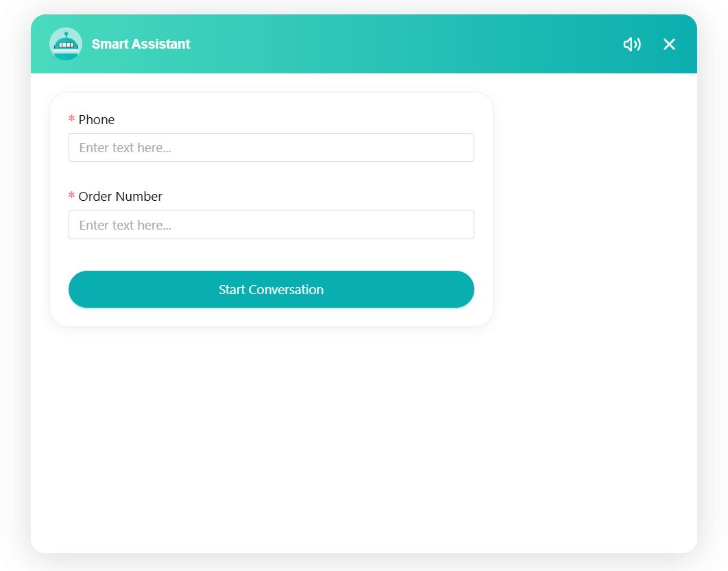Click the Smart Assistant title text
The height and width of the screenshot is (571, 728).
click(x=141, y=45)
